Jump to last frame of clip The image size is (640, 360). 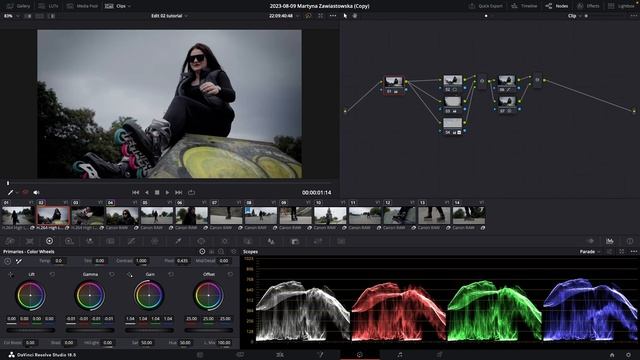(178, 192)
